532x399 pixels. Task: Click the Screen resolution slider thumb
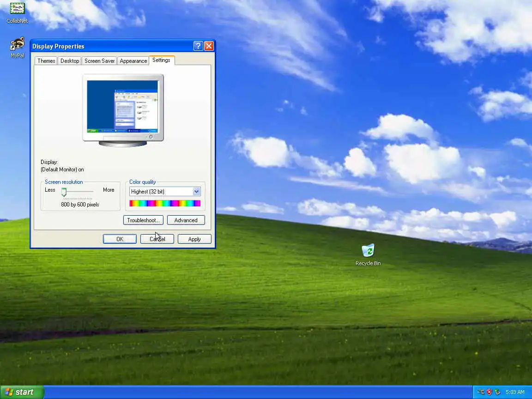[x=64, y=192]
